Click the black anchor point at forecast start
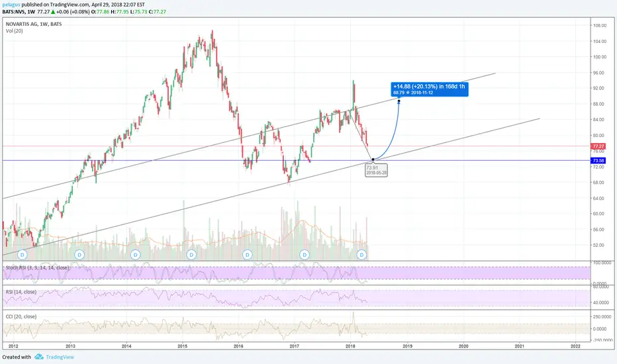This screenshot has width=617, height=364. click(373, 159)
